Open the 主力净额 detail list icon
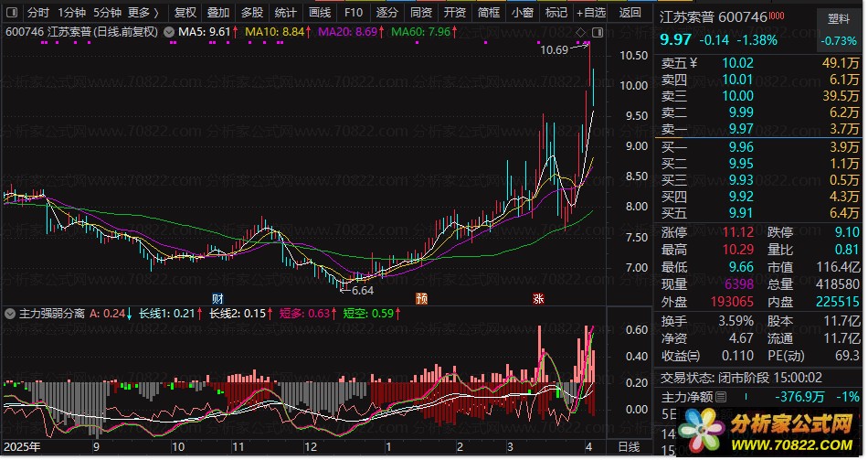868x460 pixels. pyautogui.click(x=721, y=397)
